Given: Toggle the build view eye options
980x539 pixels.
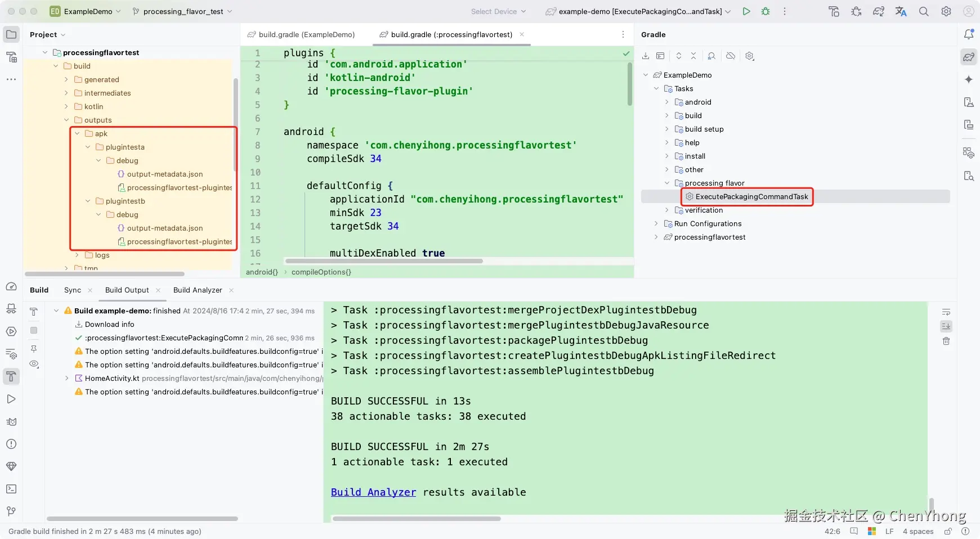Looking at the screenshot, I should tap(34, 364).
